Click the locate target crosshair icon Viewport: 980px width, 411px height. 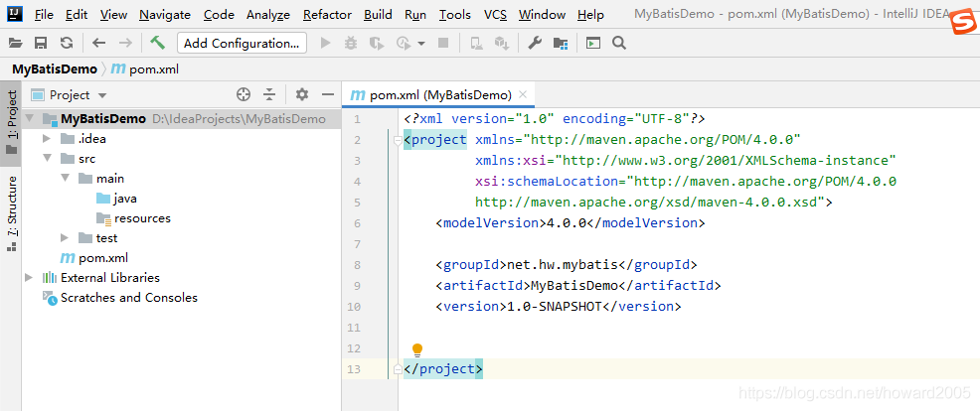click(244, 95)
